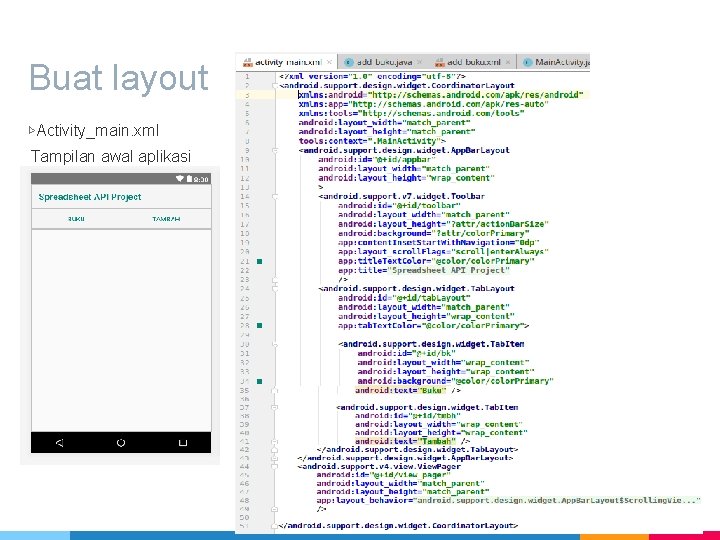Screen dimensions: 720x540
Task: Collapse the second TabItem fold at line 37
Action: click(275, 407)
